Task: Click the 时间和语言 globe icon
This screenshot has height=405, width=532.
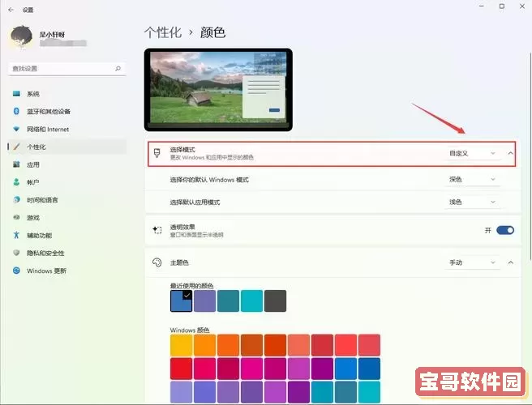Action: coord(16,199)
